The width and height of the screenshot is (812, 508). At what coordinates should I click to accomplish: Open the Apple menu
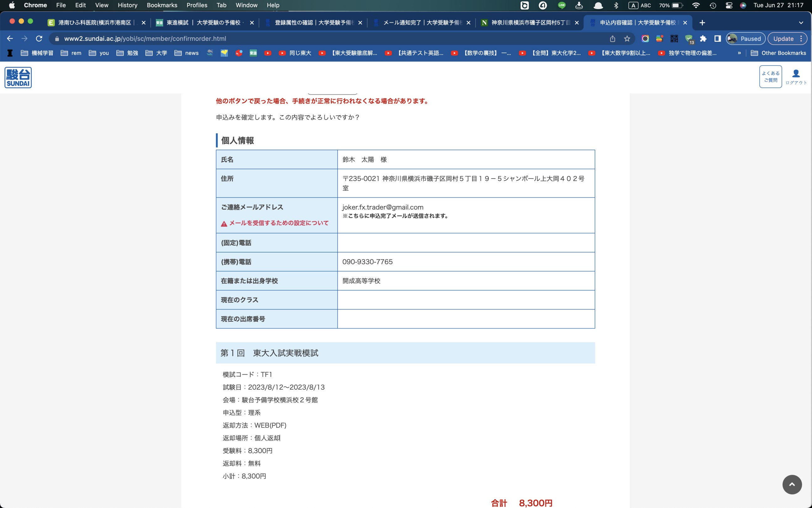click(12, 5)
